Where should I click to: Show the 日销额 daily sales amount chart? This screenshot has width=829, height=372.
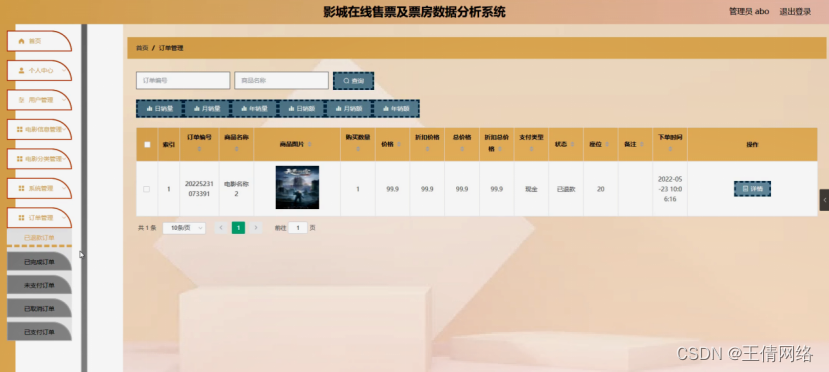301,109
